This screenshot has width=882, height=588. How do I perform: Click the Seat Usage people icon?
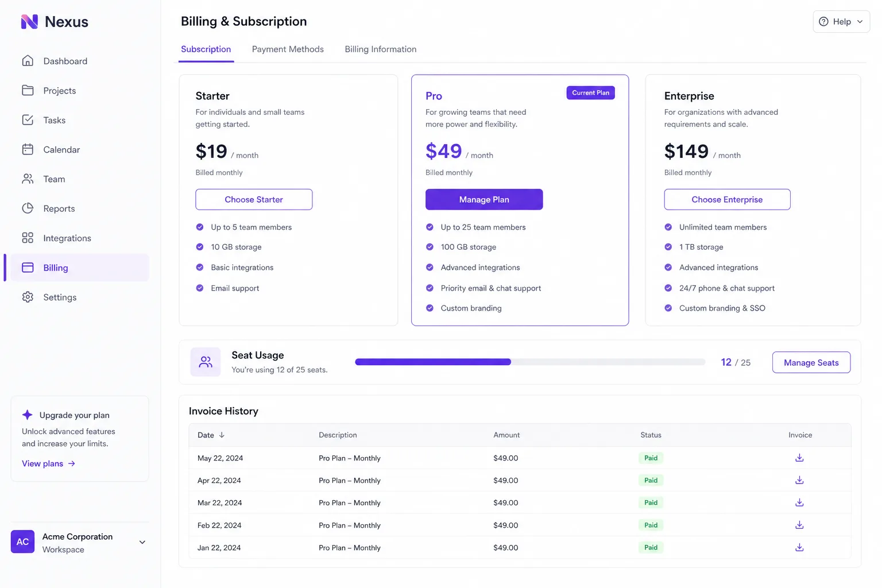click(206, 362)
